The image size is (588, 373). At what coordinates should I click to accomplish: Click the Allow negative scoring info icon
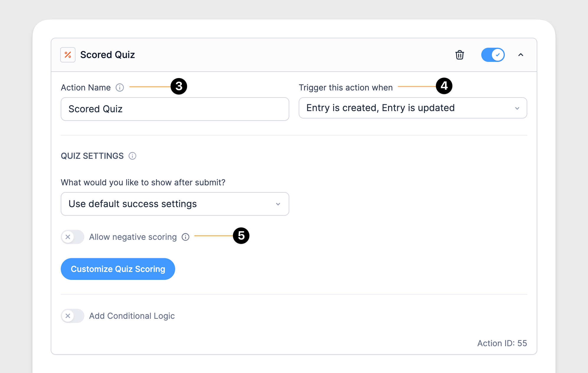tap(185, 237)
